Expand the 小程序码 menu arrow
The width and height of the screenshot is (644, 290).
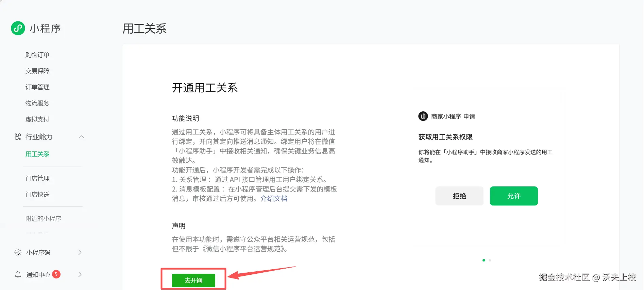(80, 252)
